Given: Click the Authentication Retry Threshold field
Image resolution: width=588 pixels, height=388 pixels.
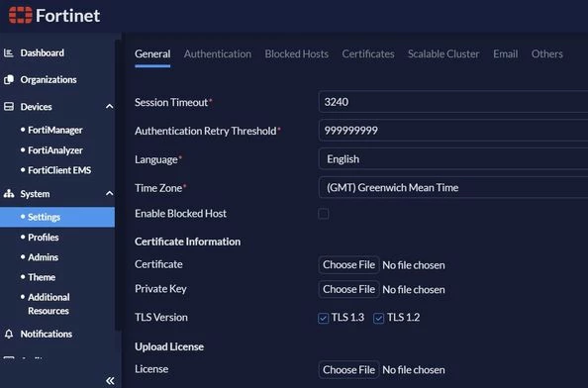Looking at the screenshot, I should (453, 130).
